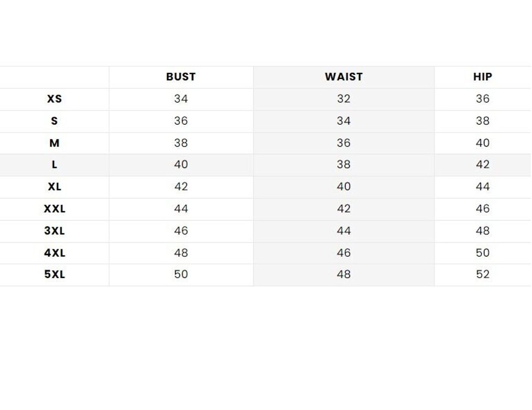
Task: Click the XS waist value 32
Action: pyautogui.click(x=344, y=99)
